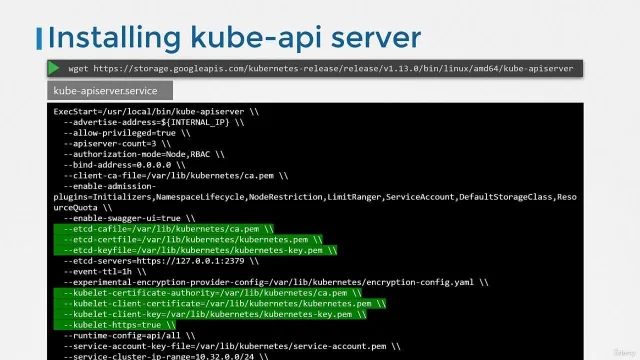Click the --kubelet-certificate-authority highlighted line
Image resolution: width=640 pixels, height=360 pixels.
(x=208, y=293)
